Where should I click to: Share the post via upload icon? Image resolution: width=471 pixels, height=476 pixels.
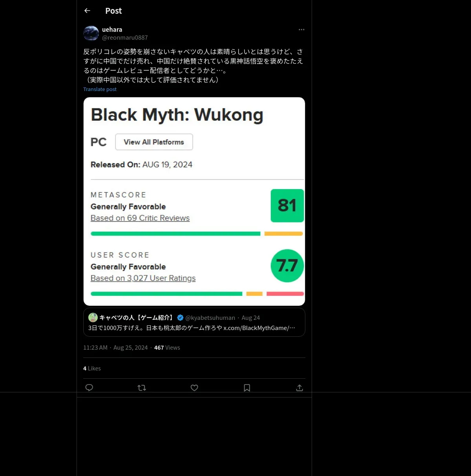click(299, 388)
